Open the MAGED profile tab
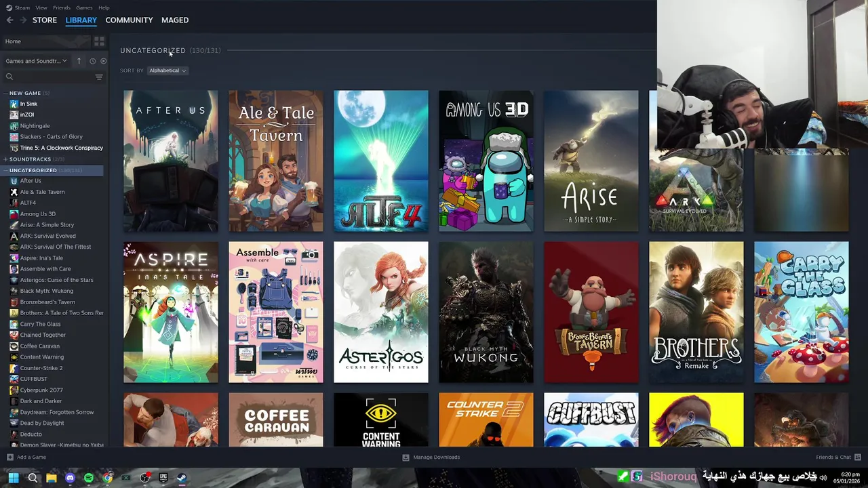The height and width of the screenshot is (488, 868). click(x=175, y=20)
